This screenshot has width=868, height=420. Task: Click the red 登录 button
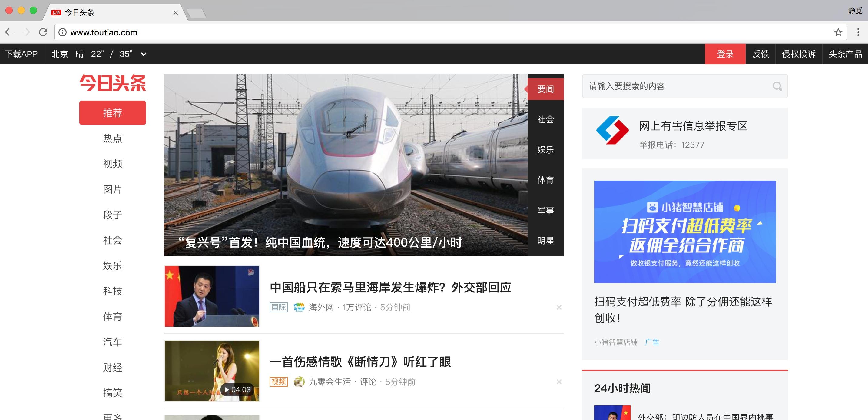tap(725, 54)
